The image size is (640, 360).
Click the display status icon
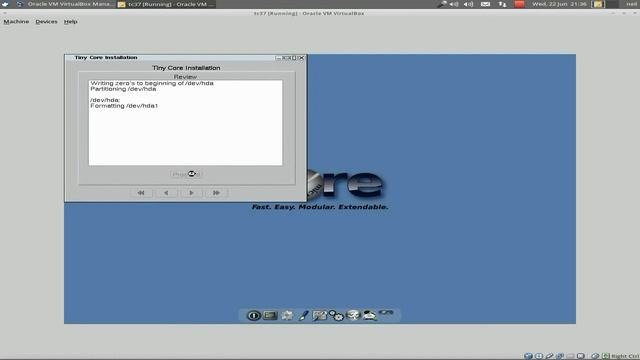[581, 356]
